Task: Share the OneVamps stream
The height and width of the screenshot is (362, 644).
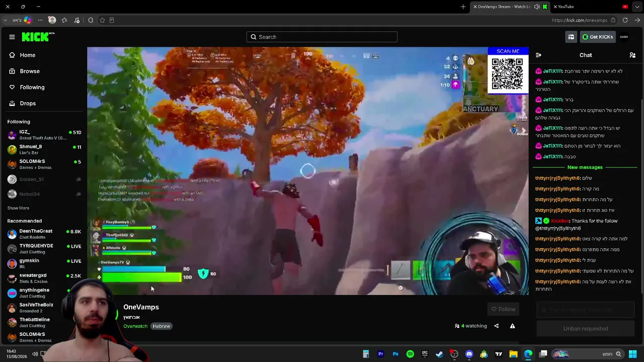Action: (496, 326)
